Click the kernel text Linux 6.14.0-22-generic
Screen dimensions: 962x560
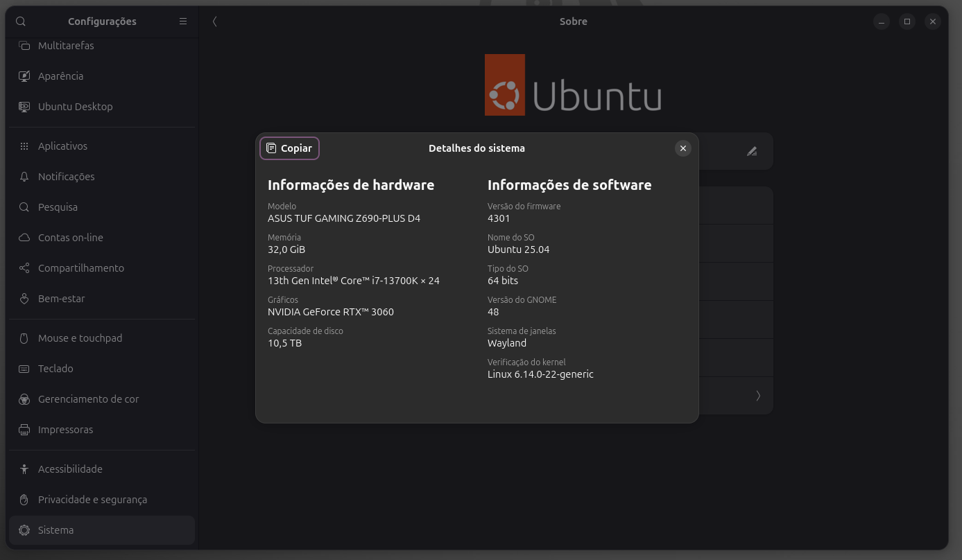click(540, 374)
